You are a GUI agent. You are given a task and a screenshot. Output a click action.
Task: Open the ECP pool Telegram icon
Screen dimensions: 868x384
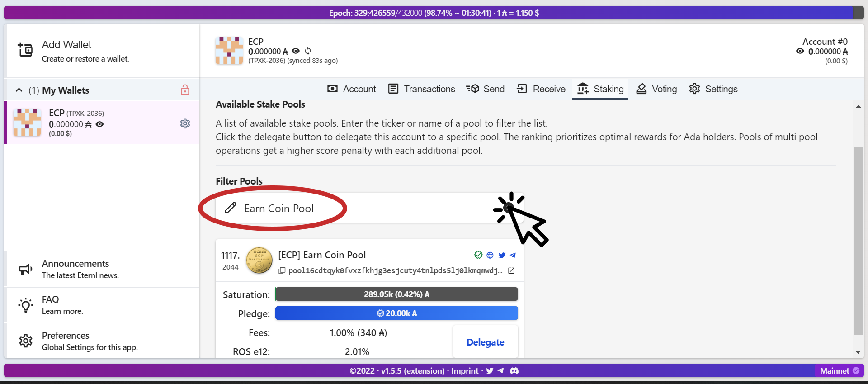coord(513,255)
